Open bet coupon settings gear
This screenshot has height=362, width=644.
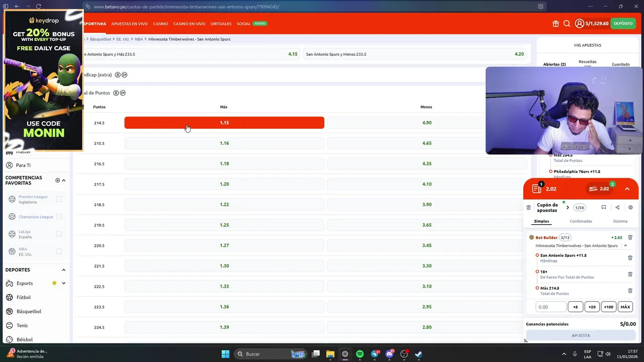tap(630, 207)
